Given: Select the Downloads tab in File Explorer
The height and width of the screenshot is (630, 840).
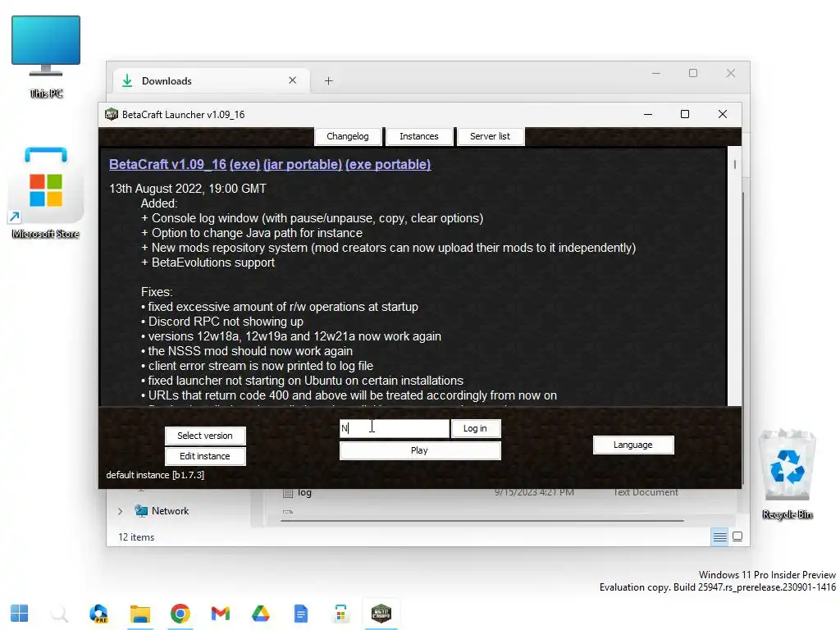Looking at the screenshot, I should [212, 81].
